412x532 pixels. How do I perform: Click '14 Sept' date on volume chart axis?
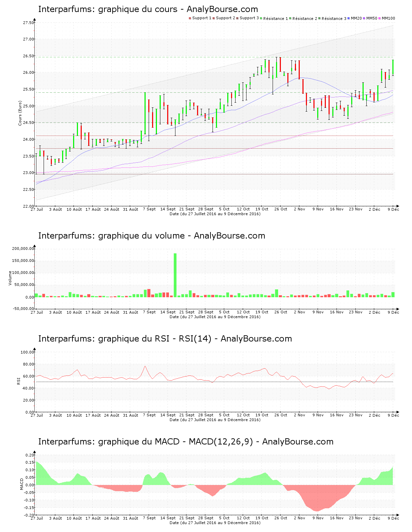(x=168, y=312)
